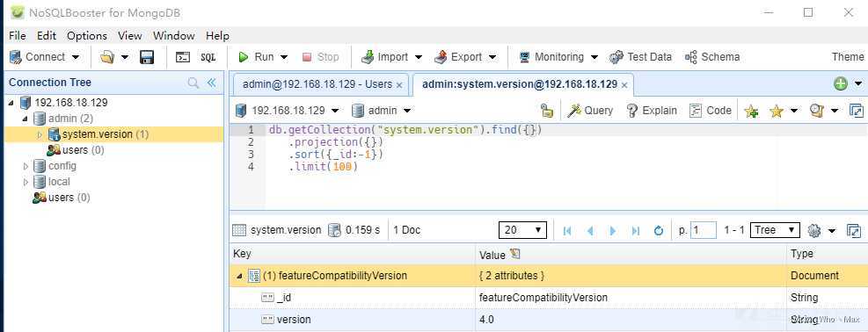Screen dimensions: 868x332
Task: Open the admin database selector dropdown
Action: [x=382, y=111]
